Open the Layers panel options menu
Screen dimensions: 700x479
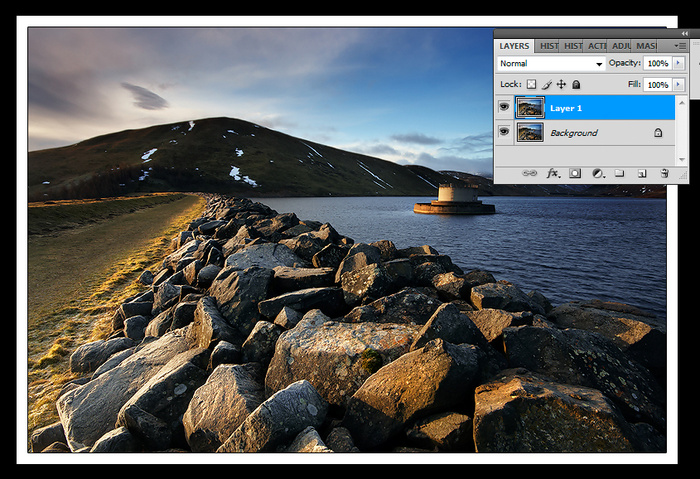coord(680,46)
